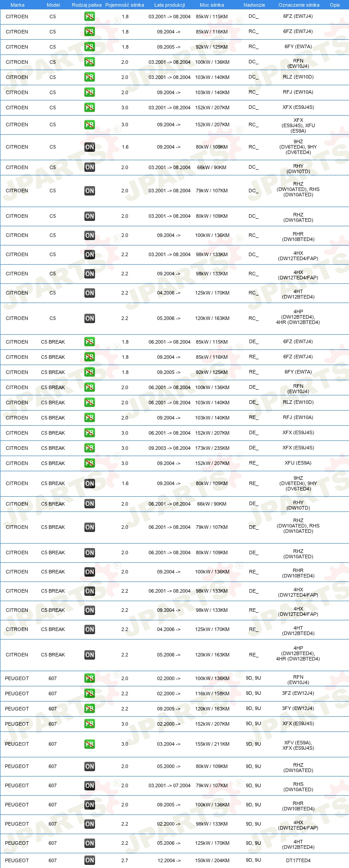Click XFV (ES9A), XFX (ES9J4S) engine cell

(x=298, y=745)
